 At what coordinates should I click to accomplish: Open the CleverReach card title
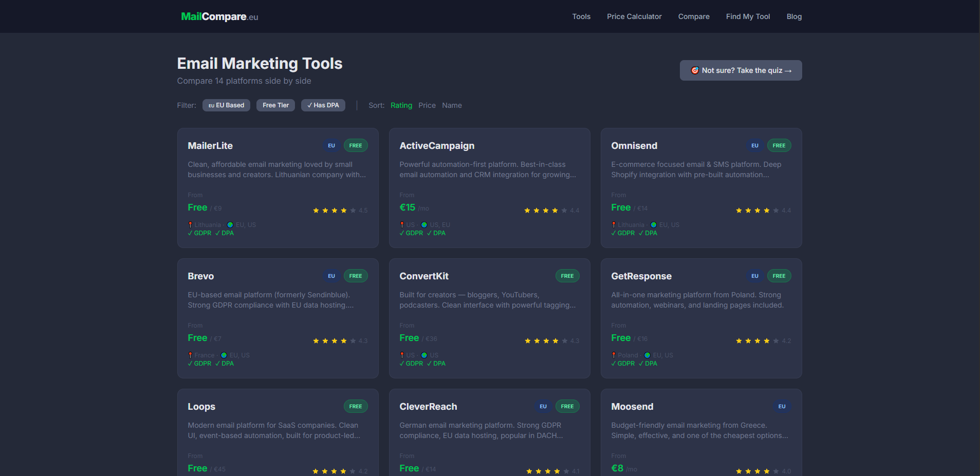tap(428, 407)
